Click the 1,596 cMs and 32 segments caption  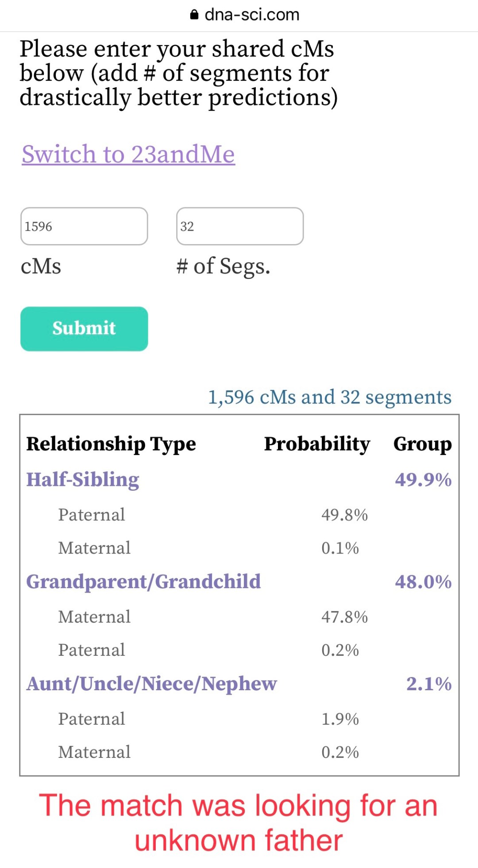click(x=330, y=397)
